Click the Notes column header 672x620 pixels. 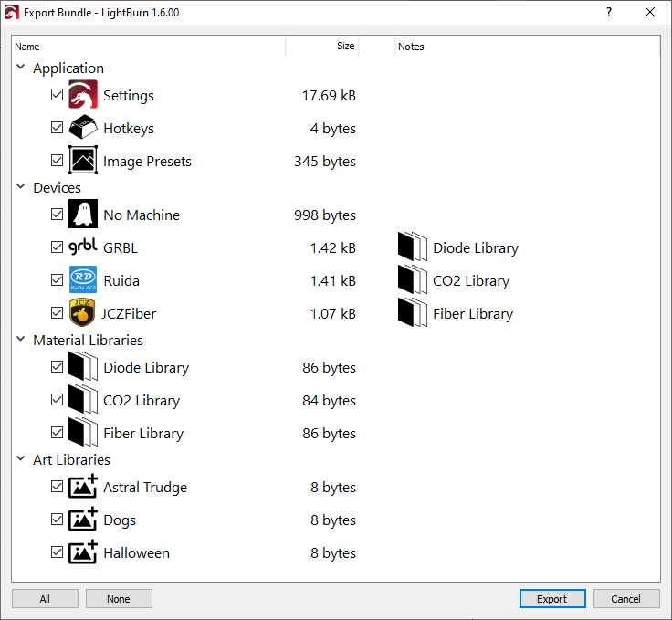point(528,47)
